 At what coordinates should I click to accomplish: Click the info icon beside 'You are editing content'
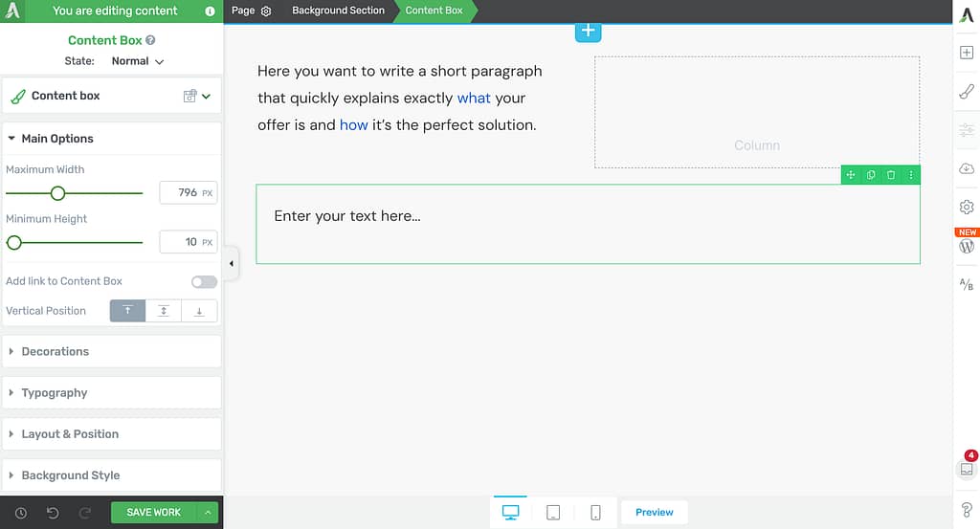tap(210, 11)
